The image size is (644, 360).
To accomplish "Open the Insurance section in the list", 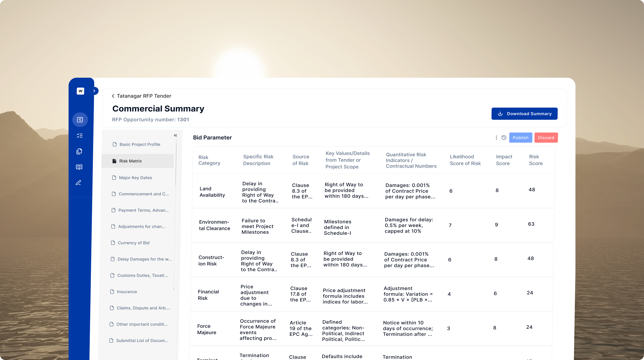I will [x=127, y=292].
